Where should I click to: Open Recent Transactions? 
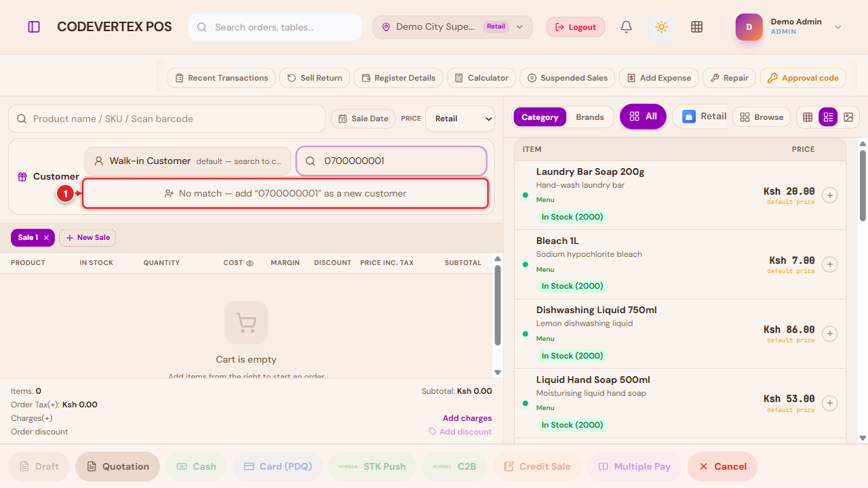click(221, 78)
